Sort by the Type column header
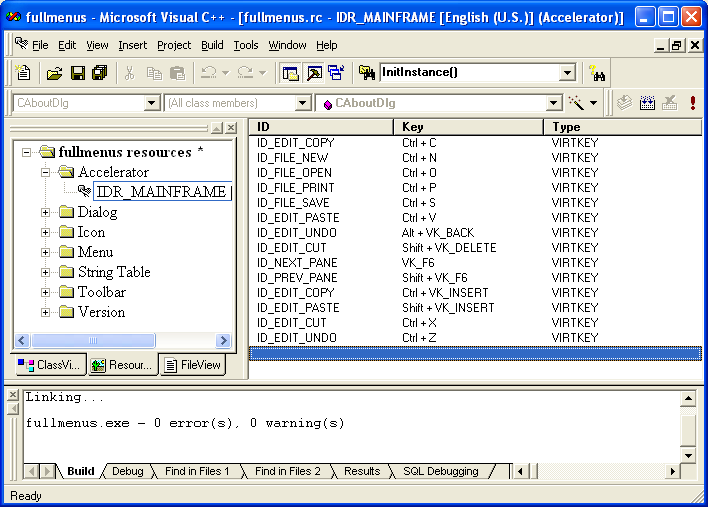Screen dimensions: 708x507 pyautogui.click(x=623, y=127)
